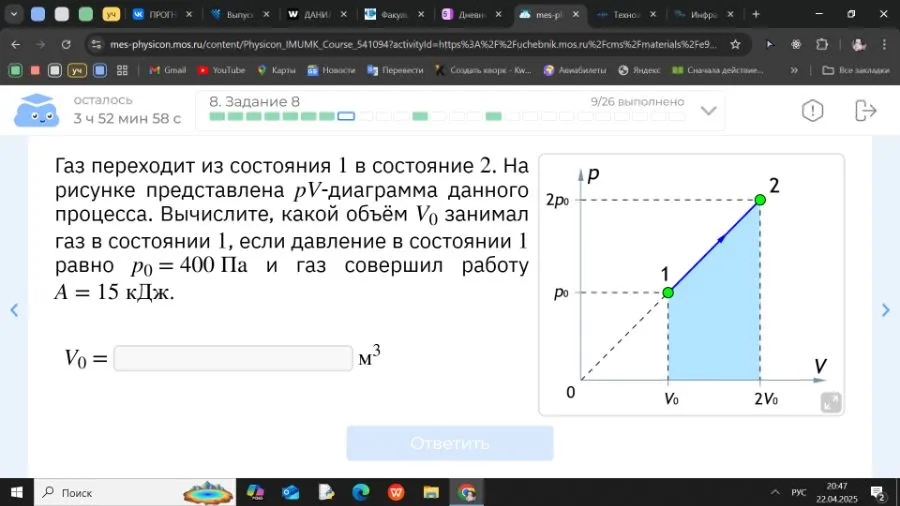Open the Windows Start menu
This screenshot has height=506, width=900.
tap(17, 492)
